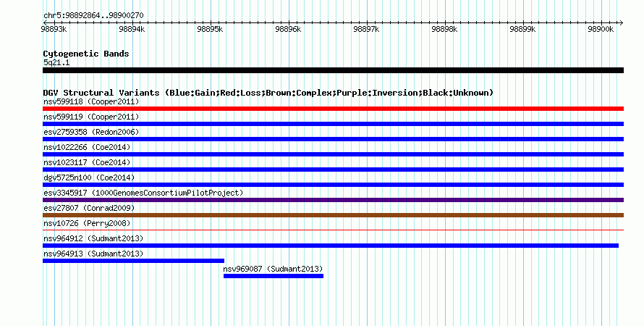Select the thin red line of nsv10726
This screenshot has width=644, height=326.
pyautogui.click(x=333, y=230)
